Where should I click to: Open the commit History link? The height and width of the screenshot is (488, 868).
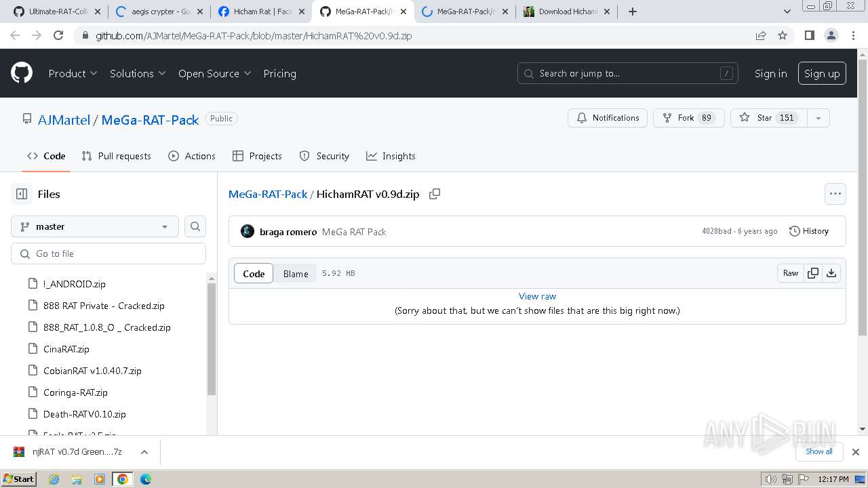click(x=809, y=231)
